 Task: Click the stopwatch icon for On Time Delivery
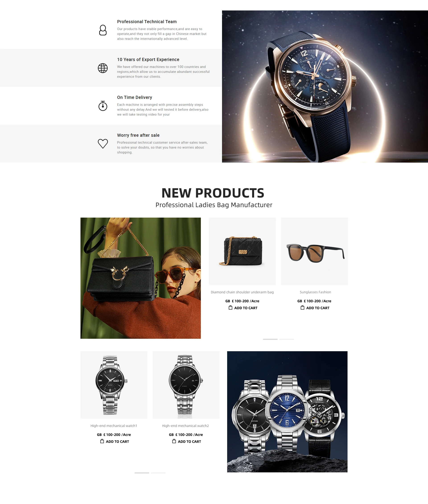click(103, 106)
